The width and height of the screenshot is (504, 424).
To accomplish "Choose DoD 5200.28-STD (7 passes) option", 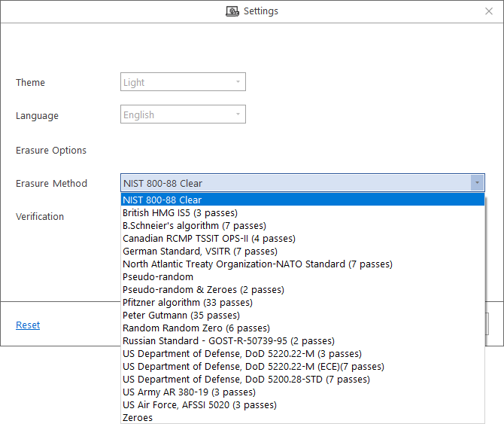I will (303, 380).
